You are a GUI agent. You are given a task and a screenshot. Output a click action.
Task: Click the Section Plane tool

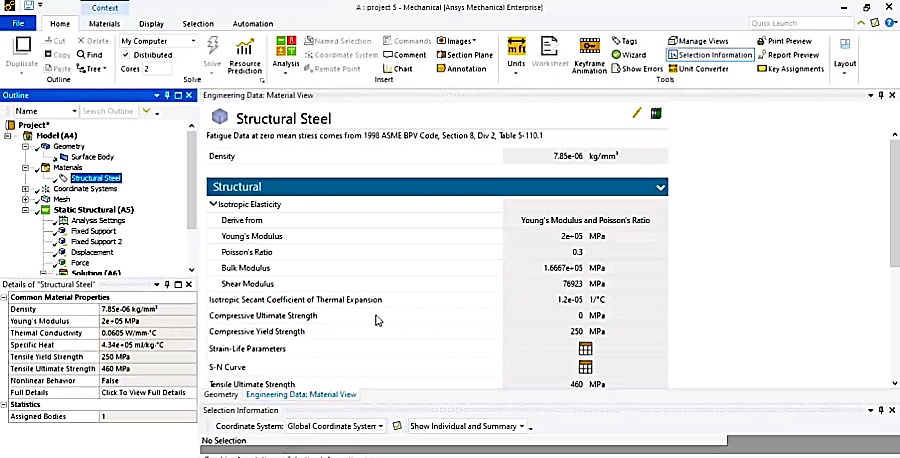(x=464, y=55)
